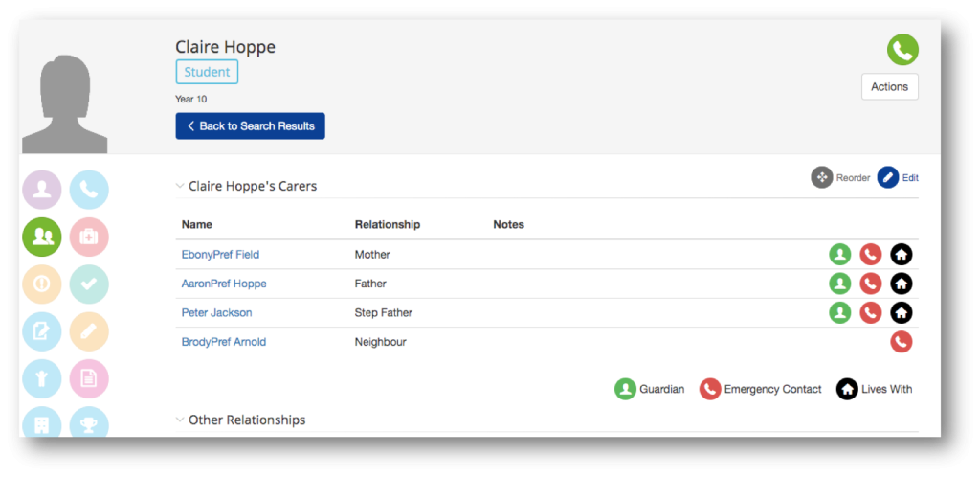Open the pink document sidebar icon
980x477 pixels.
(x=89, y=379)
